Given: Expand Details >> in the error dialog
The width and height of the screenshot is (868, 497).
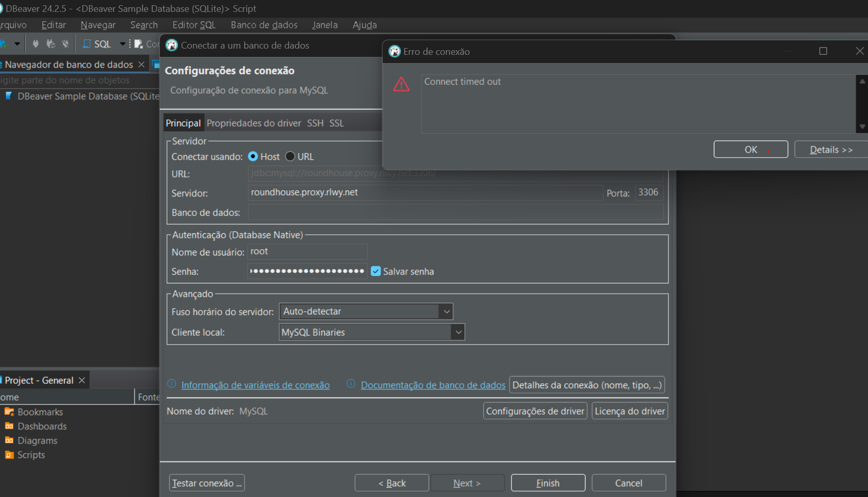Looking at the screenshot, I should (x=831, y=149).
